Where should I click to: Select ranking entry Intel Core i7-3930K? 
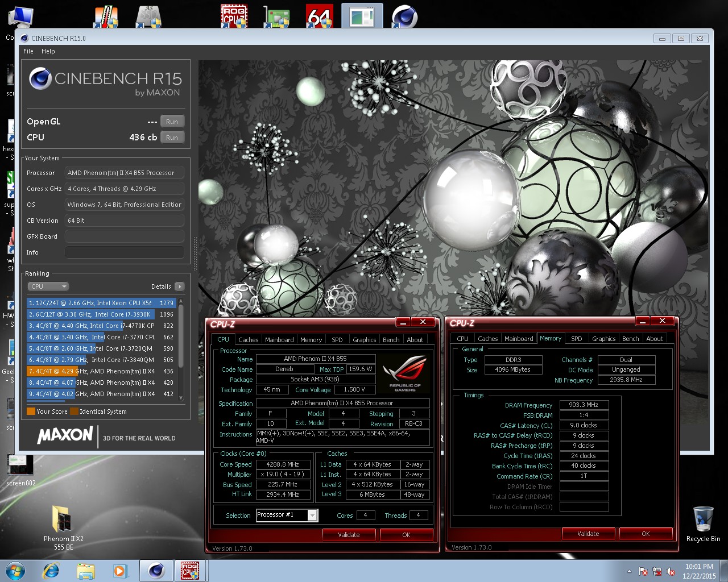[101, 314]
